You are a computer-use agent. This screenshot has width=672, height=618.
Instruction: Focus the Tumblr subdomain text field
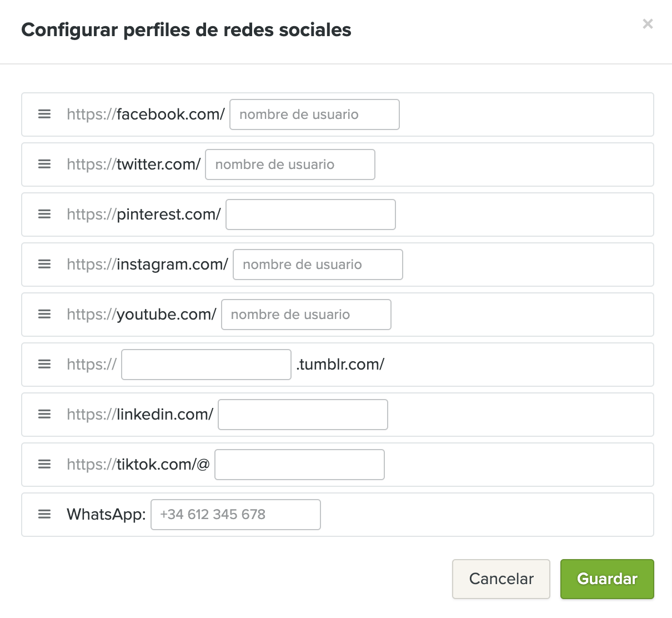pos(206,365)
